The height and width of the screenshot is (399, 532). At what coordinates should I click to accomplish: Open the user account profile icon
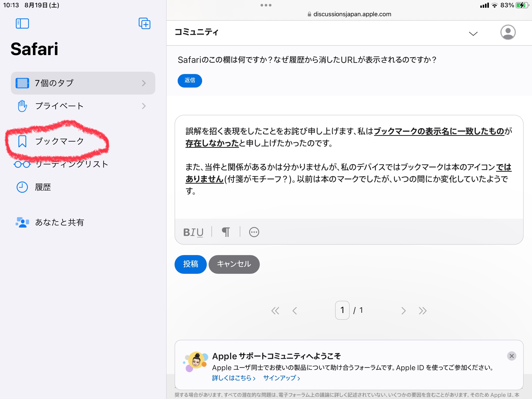click(508, 32)
